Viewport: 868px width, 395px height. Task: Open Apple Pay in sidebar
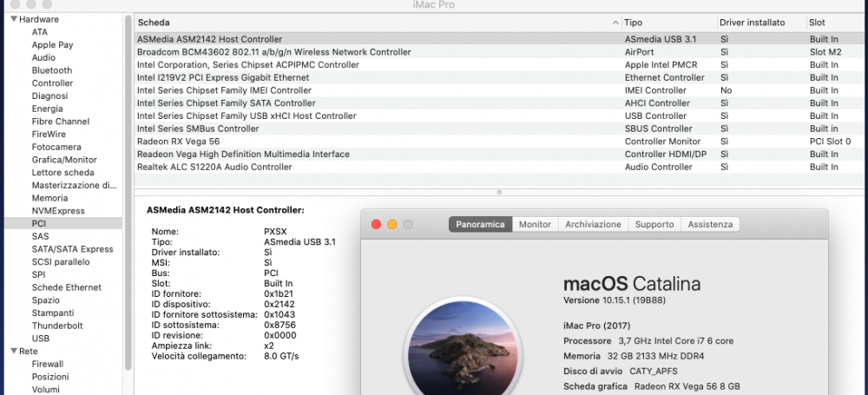pos(52,45)
